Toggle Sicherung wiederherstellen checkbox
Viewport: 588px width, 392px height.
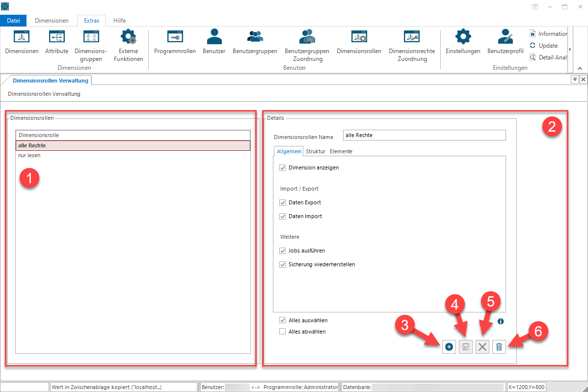[x=282, y=265]
